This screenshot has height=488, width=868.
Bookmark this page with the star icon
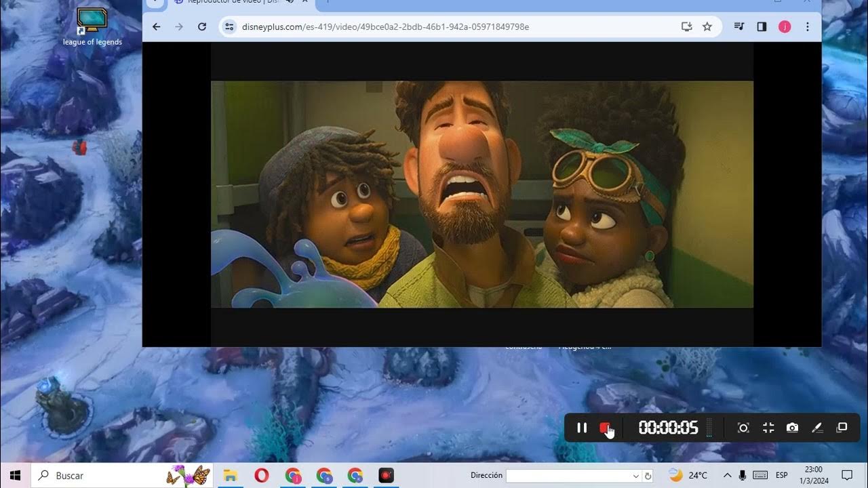point(707,26)
